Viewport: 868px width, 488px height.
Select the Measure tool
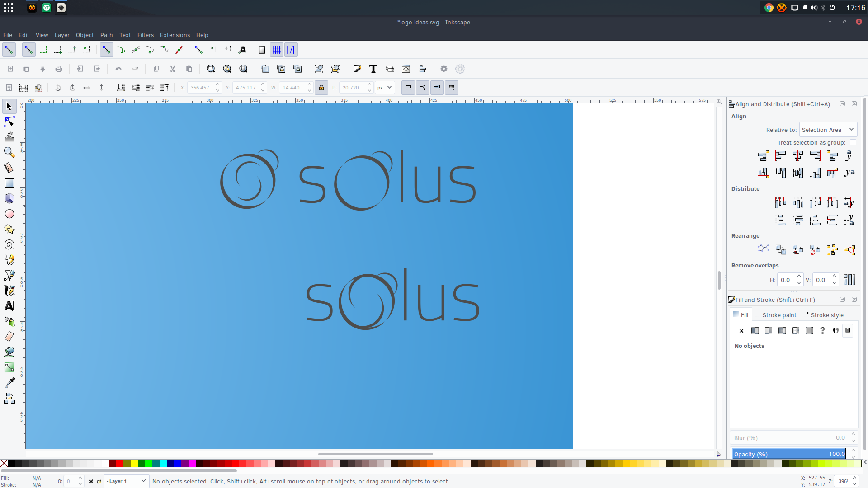(x=9, y=168)
